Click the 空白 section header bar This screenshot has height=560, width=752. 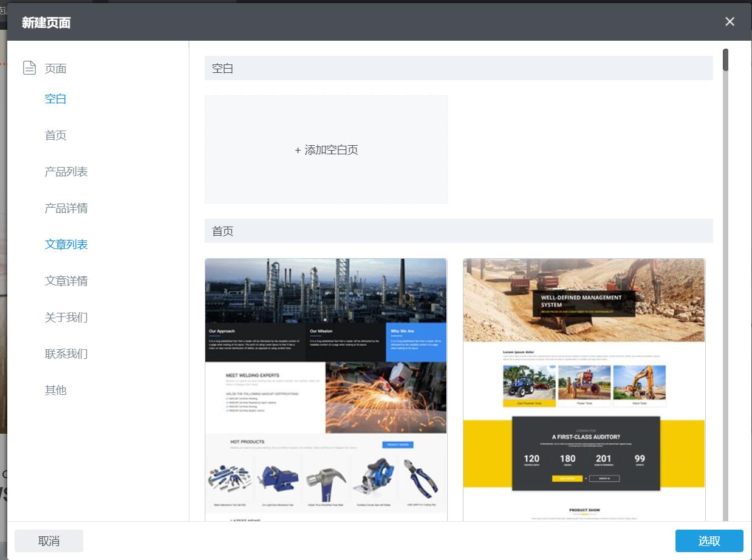(459, 69)
